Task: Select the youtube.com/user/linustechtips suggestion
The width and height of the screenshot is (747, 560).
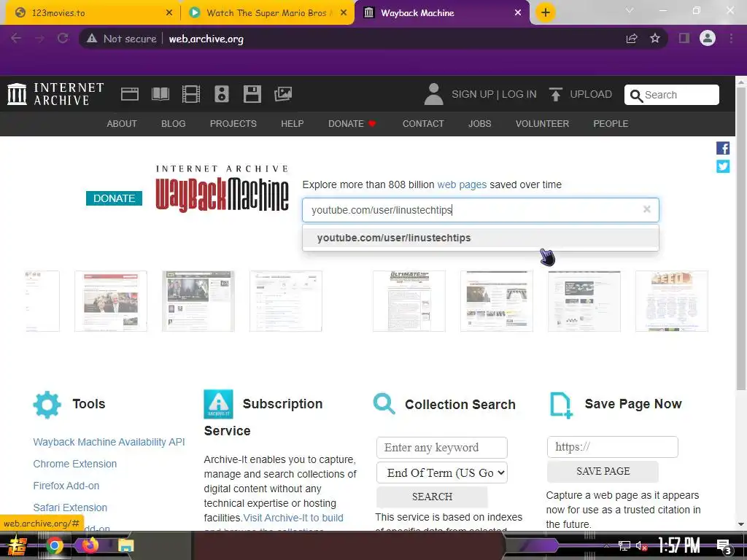Action: point(480,238)
